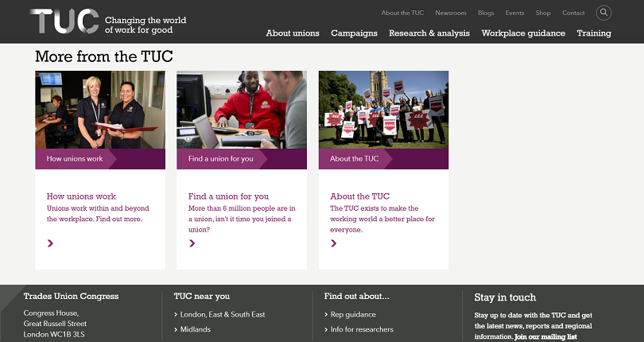Click 'More than 6 million people' description
This screenshot has height=342, width=644.
click(242, 219)
